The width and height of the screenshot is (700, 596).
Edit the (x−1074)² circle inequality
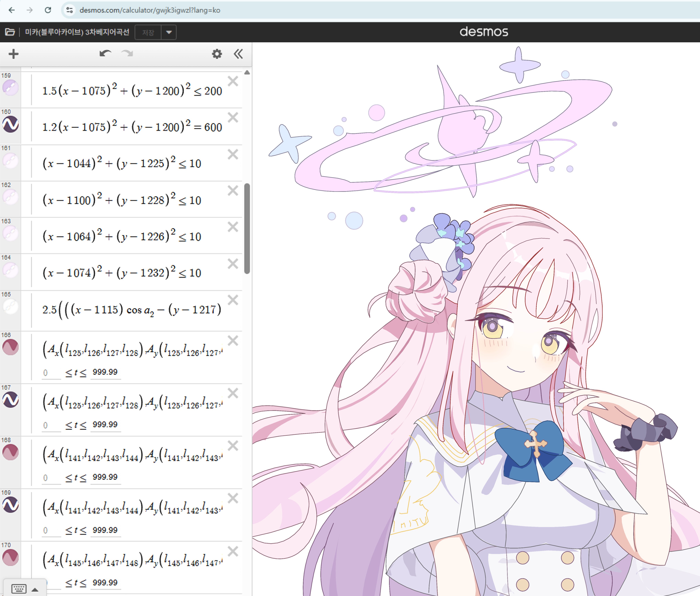[x=122, y=272]
